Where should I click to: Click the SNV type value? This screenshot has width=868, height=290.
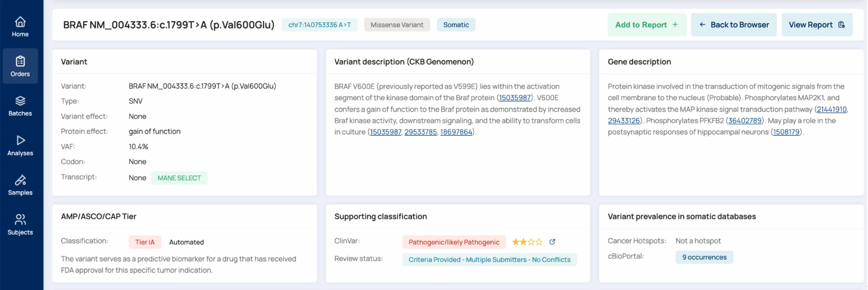135,101
